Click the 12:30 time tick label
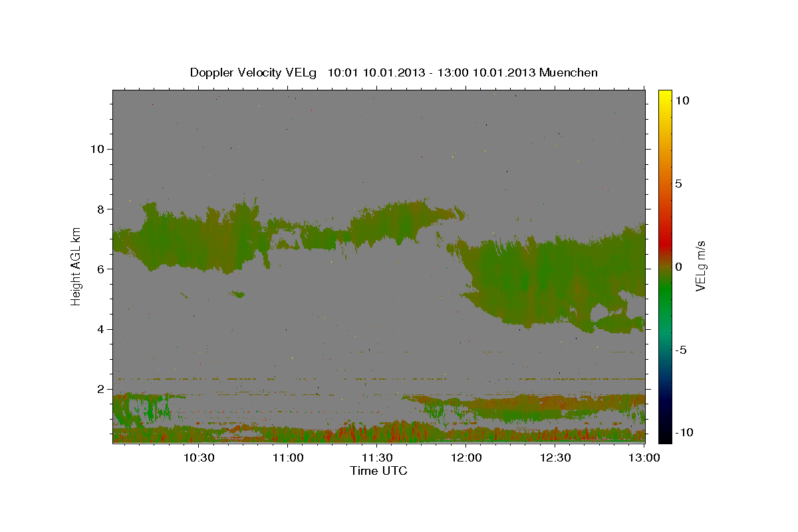The image size is (798, 532). point(555,458)
